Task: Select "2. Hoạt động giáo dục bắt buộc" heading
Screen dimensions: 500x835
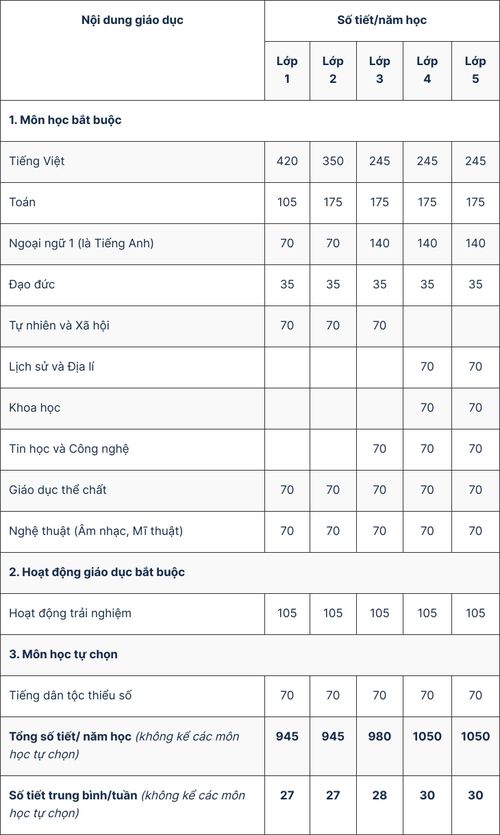Action: [x=97, y=572]
